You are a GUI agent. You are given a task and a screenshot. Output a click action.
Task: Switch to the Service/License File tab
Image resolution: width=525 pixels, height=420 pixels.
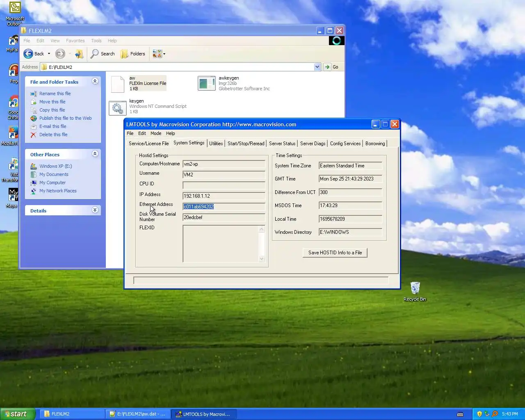point(148,144)
